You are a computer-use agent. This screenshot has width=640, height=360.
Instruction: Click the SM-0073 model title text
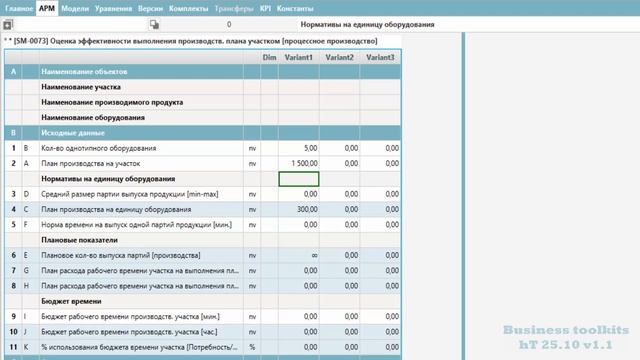(191, 41)
